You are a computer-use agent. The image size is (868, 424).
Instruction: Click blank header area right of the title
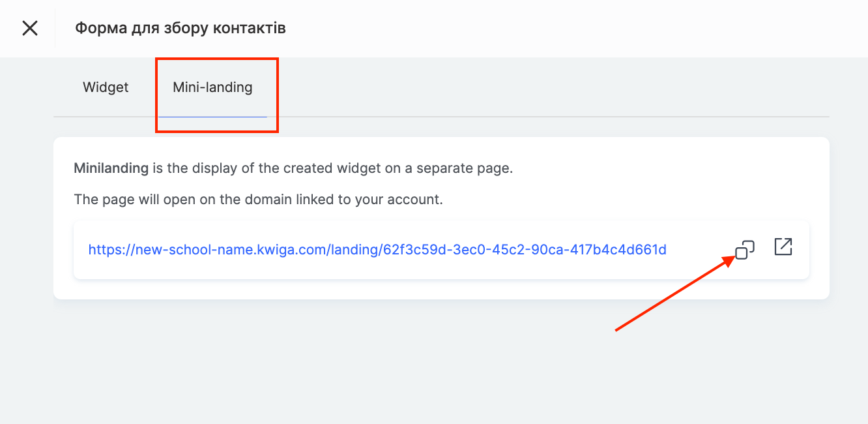tap(554, 28)
